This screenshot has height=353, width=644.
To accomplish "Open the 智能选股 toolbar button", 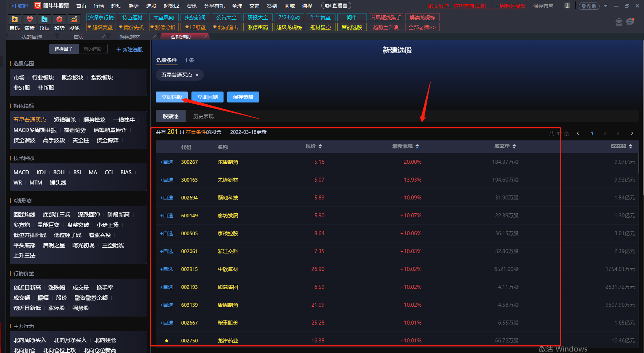I will tap(352, 27).
